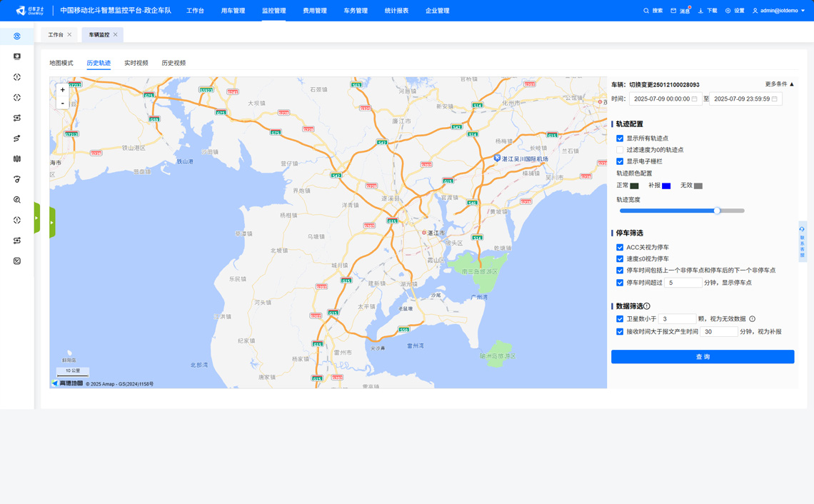Expand the green side panel handle on map
The width and height of the screenshot is (814, 504).
pyautogui.click(x=52, y=222)
